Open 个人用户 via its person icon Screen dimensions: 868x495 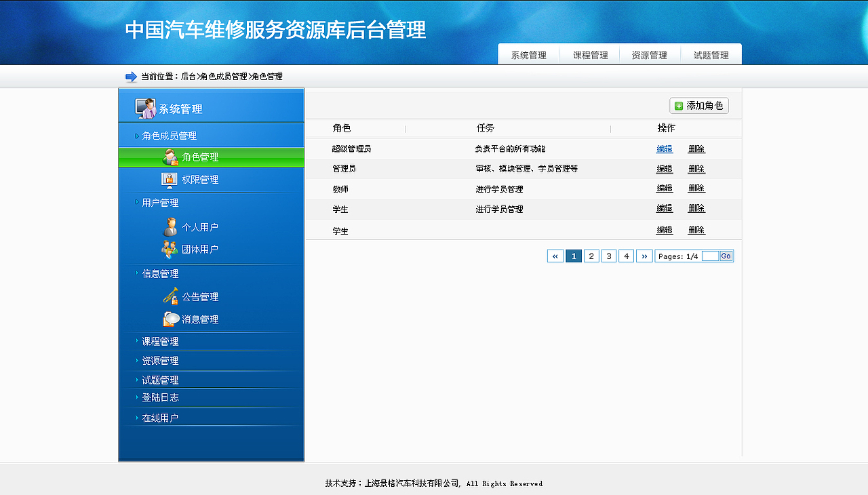[170, 227]
